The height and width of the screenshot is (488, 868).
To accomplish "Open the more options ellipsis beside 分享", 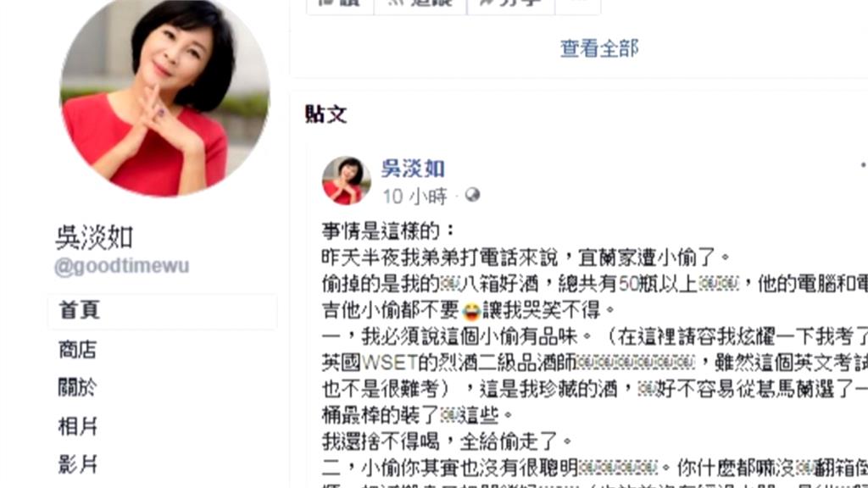I will click(x=577, y=6).
